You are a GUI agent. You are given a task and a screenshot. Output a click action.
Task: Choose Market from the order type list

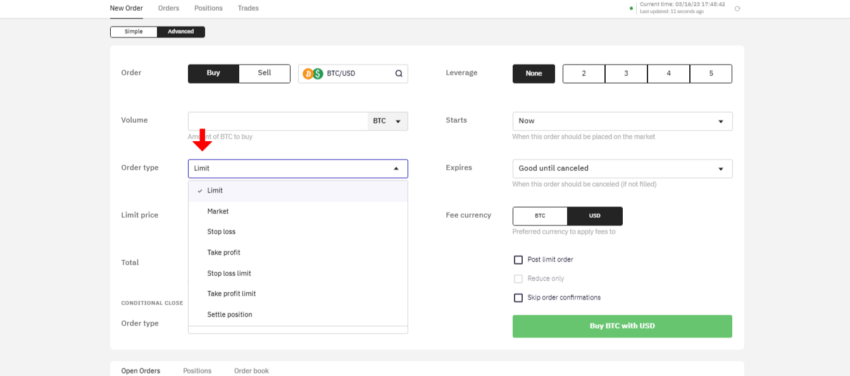point(298,211)
